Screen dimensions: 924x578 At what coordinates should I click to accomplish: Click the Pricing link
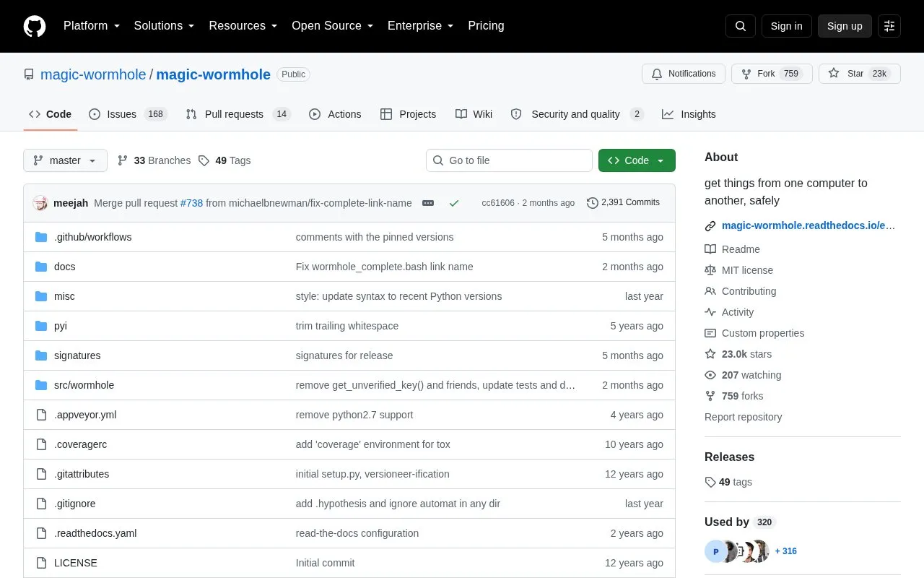click(x=486, y=26)
